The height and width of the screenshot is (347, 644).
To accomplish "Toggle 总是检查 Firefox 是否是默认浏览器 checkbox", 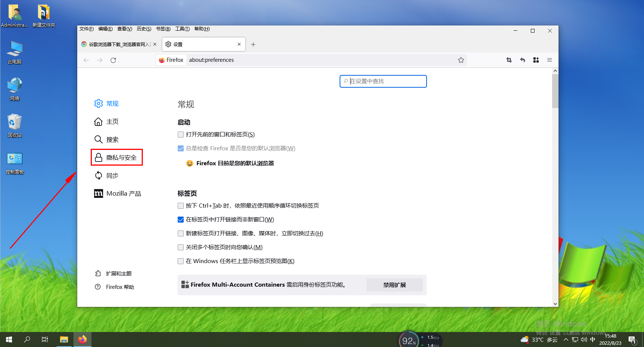I will [x=181, y=148].
